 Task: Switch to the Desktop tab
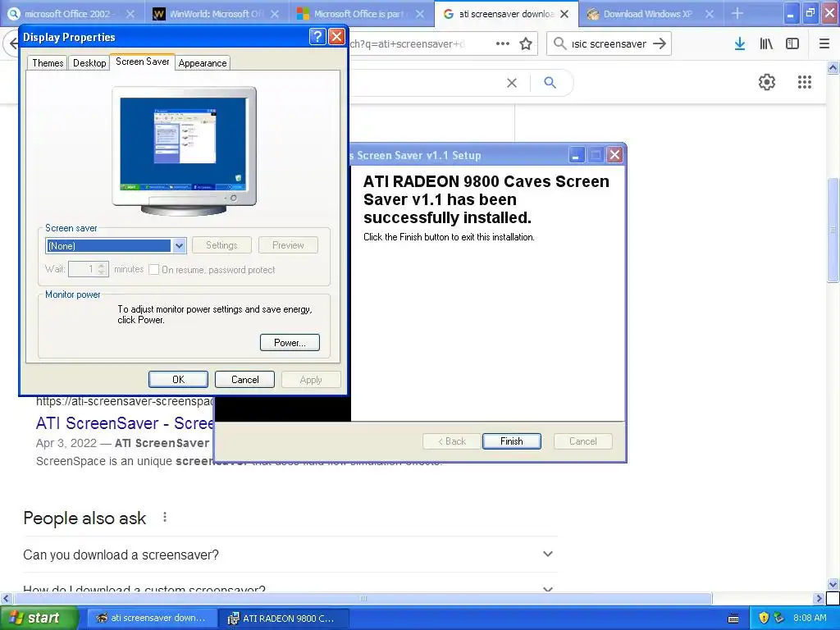pyautogui.click(x=89, y=62)
